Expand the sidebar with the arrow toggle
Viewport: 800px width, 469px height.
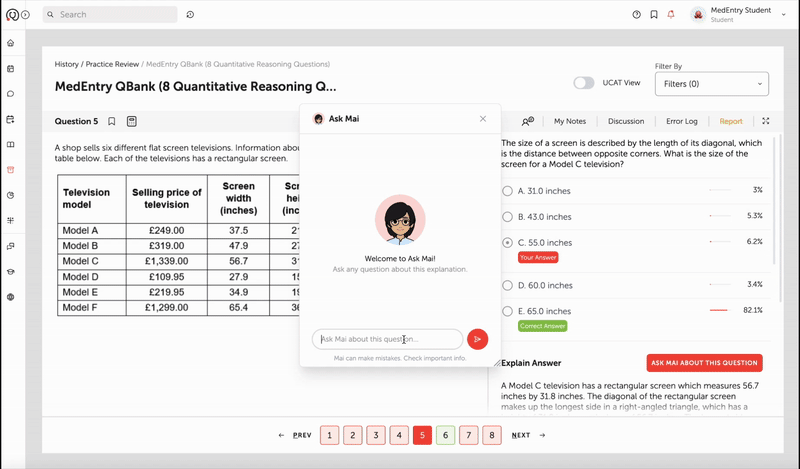26,15
